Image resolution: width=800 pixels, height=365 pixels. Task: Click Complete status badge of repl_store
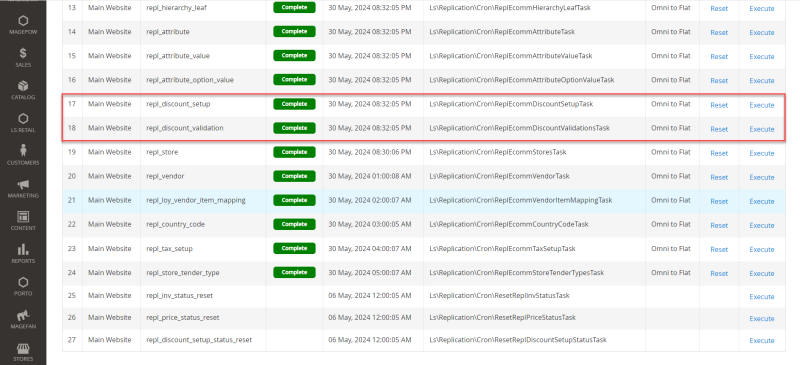[x=294, y=152]
